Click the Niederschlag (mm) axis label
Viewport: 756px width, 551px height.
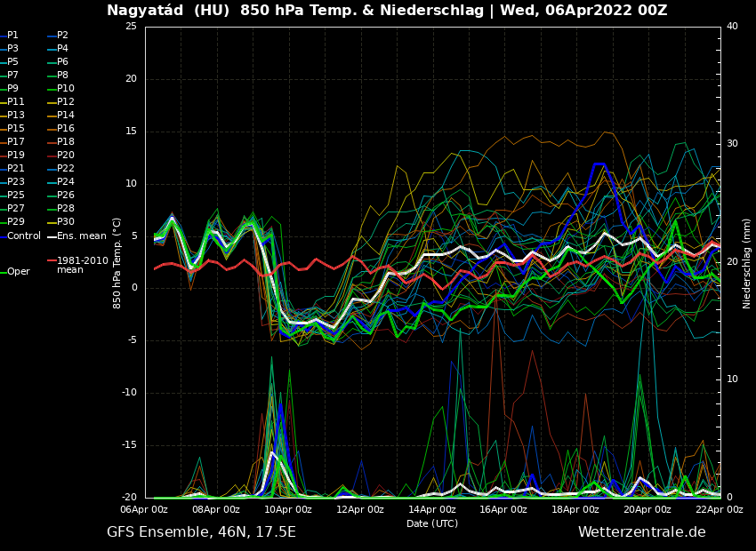pyautogui.click(x=747, y=263)
